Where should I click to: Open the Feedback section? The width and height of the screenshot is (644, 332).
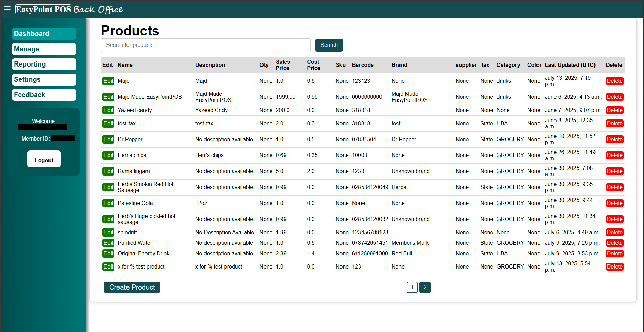click(x=44, y=95)
